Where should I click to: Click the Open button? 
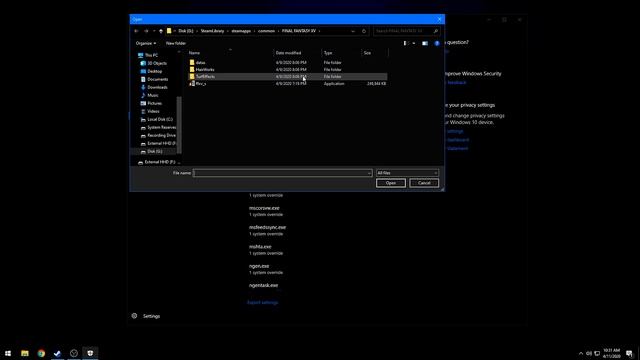[x=391, y=183]
